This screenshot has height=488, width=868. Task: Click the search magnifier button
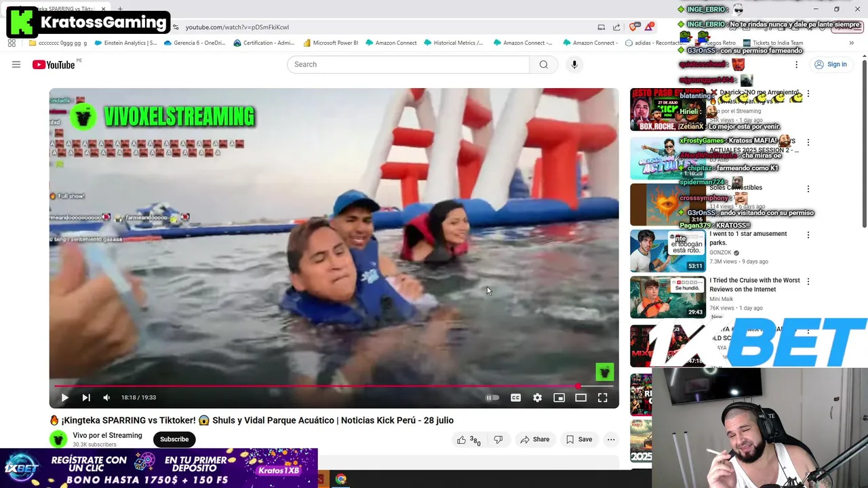pyautogui.click(x=543, y=64)
